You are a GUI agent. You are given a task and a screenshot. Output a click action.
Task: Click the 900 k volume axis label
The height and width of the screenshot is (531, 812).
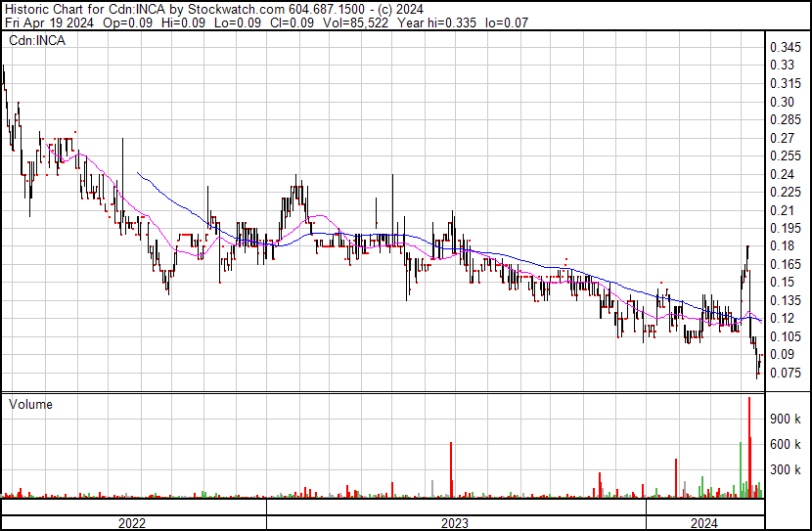coord(786,419)
